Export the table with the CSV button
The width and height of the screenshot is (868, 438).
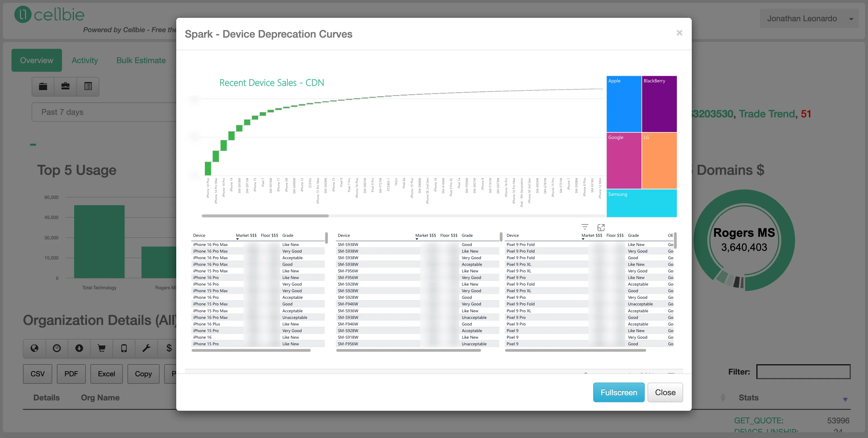point(37,374)
